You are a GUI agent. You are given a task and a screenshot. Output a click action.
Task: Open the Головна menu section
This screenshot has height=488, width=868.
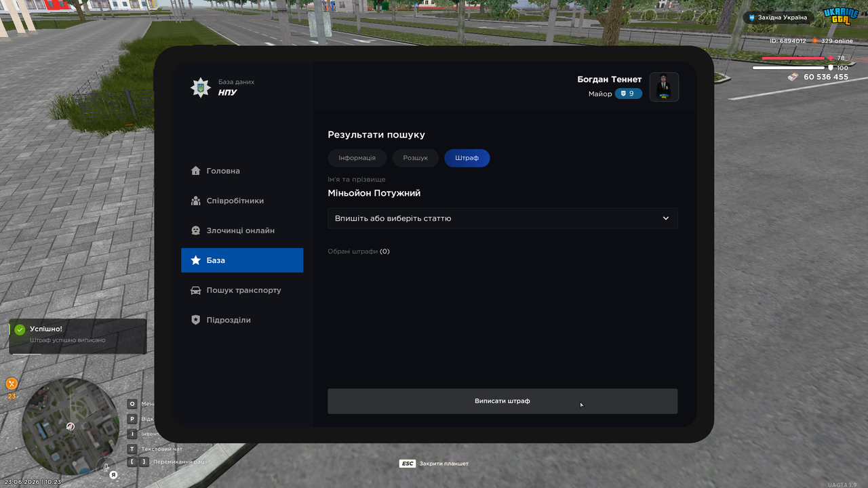[x=242, y=171]
